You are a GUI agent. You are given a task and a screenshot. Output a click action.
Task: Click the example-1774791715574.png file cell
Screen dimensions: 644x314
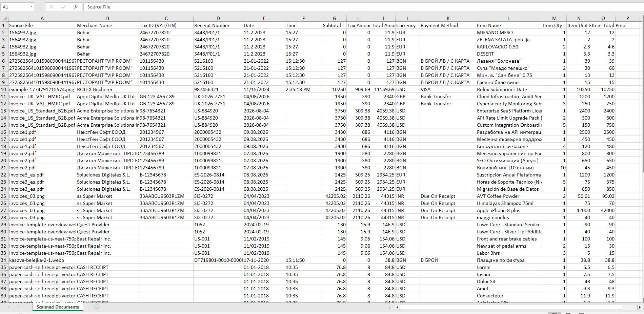coord(42,89)
